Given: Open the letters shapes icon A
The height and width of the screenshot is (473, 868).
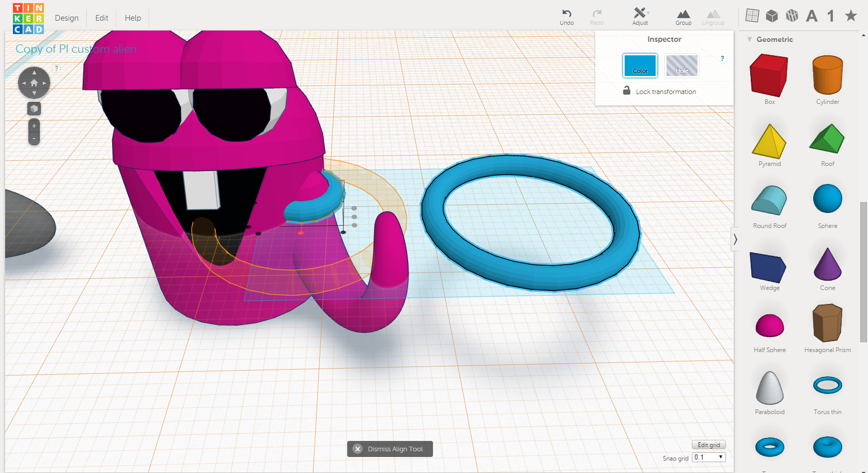Looking at the screenshot, I should point(812,16).
